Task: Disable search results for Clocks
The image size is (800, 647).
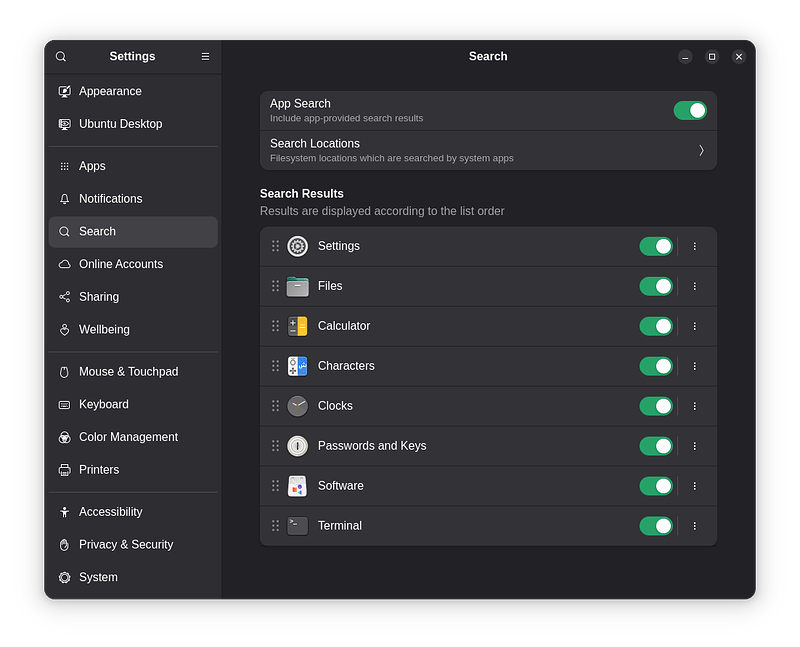Action: tap(656, 406)
